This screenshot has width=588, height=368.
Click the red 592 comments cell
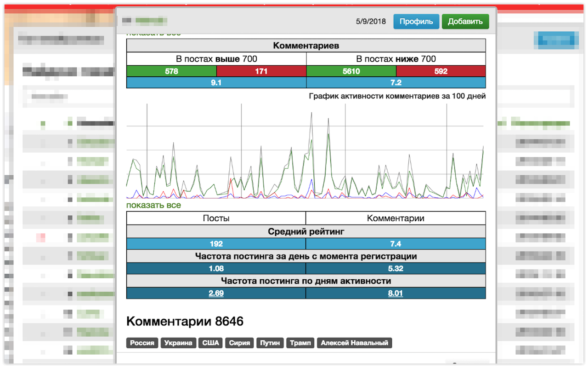pos(441,71)
